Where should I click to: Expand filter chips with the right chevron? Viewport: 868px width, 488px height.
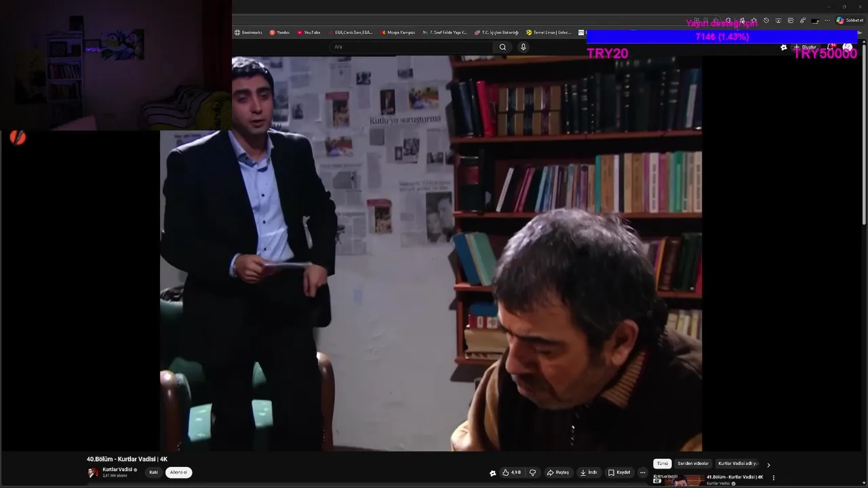(768, 464)
